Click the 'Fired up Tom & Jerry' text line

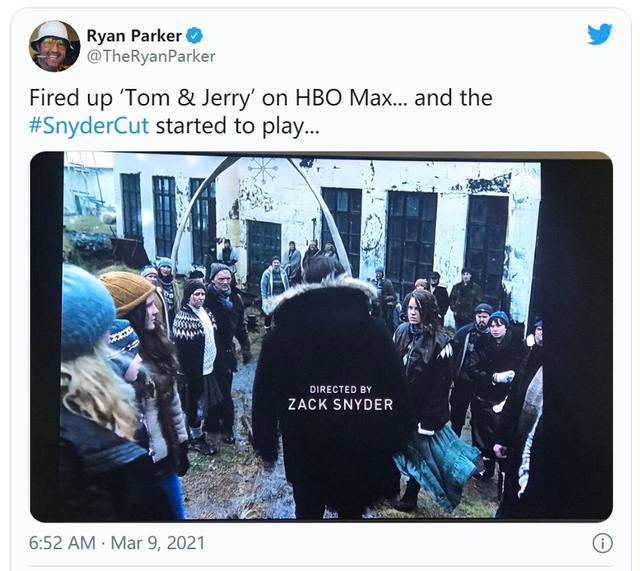[x=261, y=98]
